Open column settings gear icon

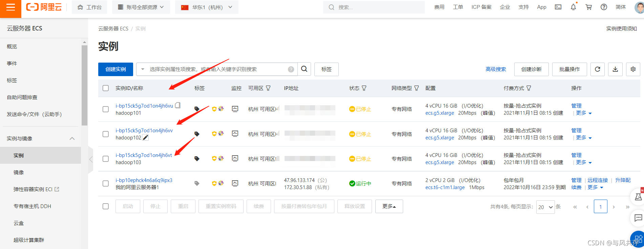point(633,69)
